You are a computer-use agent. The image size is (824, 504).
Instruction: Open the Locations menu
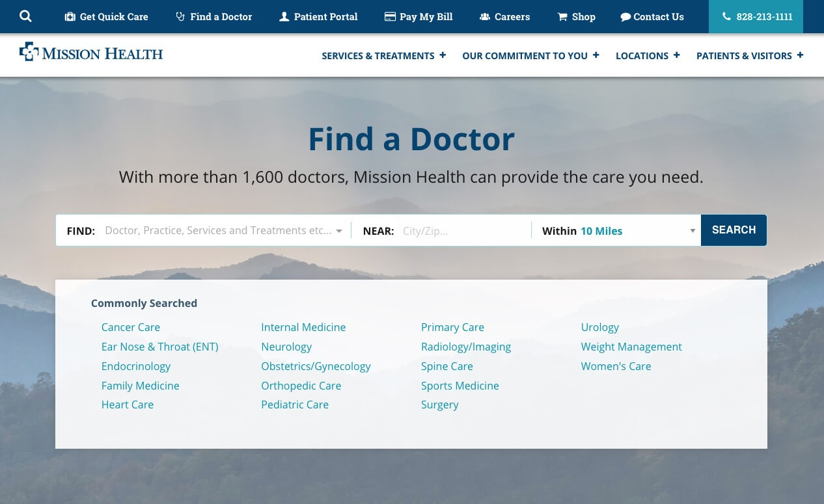tap(642, 56)
